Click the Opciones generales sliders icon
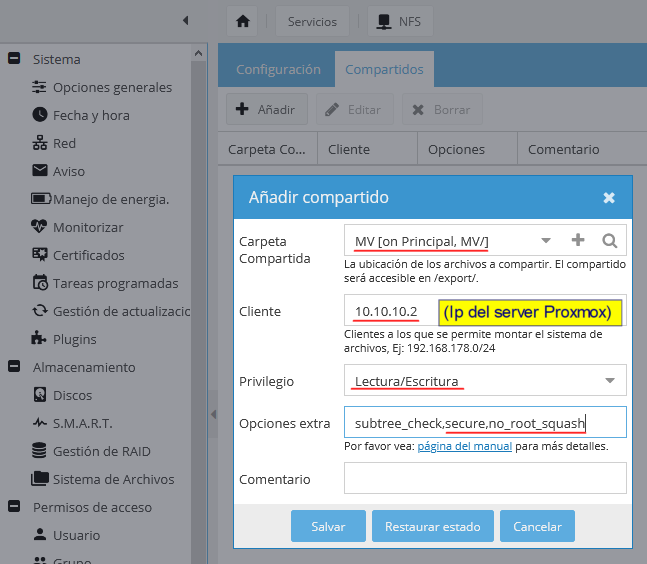This screenshot has width=647, height=564. click(x=39, y=87)
